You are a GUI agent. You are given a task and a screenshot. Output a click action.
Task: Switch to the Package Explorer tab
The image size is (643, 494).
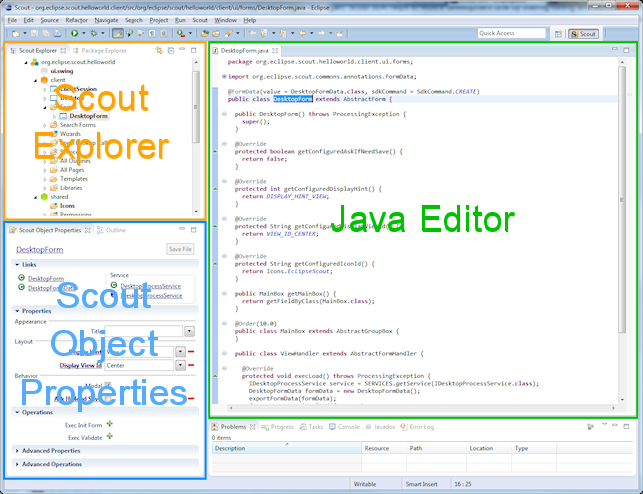click(x=100, y=50)
